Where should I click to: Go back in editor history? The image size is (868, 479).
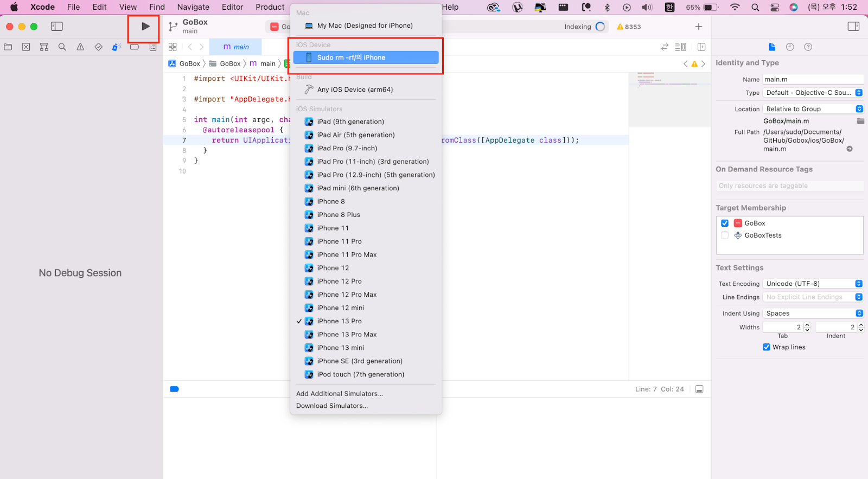(190, 47)
